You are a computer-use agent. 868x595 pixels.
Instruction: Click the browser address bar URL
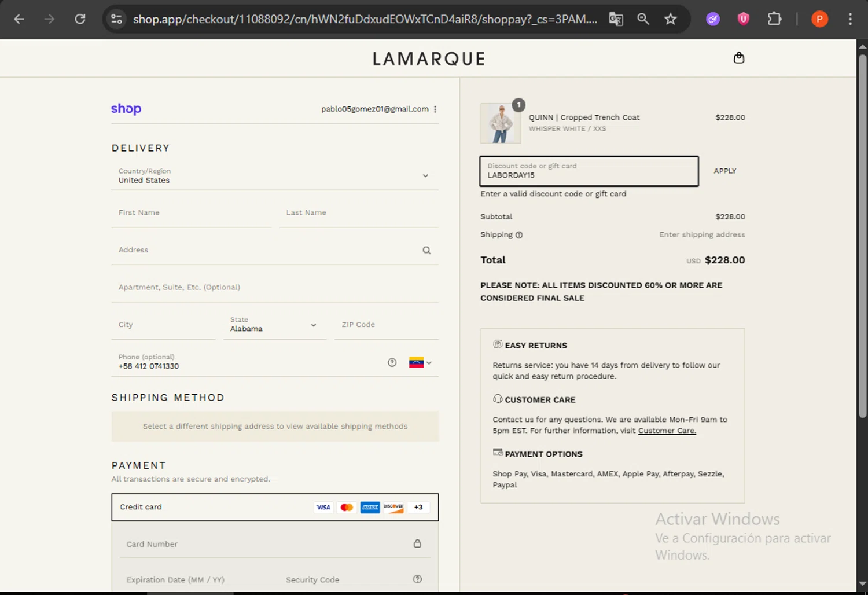pyautogui.click(x=365, y=19)
